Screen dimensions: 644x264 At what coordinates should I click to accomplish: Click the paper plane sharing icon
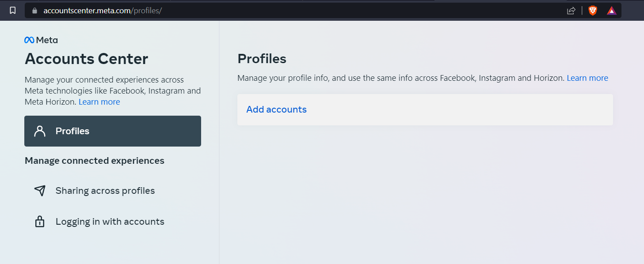click(x=40, y=191)
